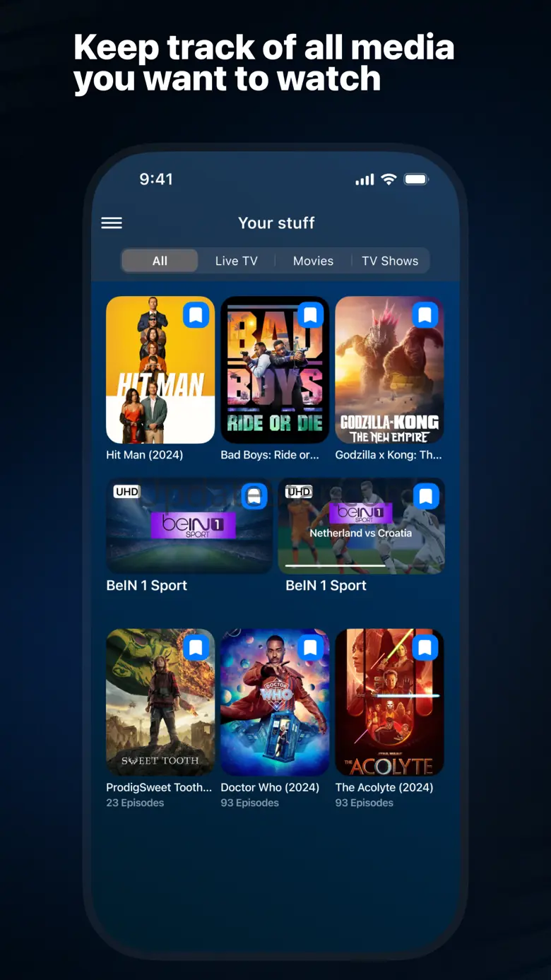This screenshot has width=551, height=980.
Task: Click the battery status icon
Action: click(x=417, y=179)
